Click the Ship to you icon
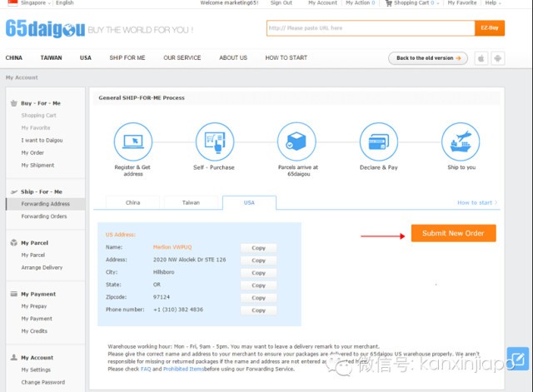Image resolution: width=533 pixels, height=392 pixels. (x=461, y=141)
